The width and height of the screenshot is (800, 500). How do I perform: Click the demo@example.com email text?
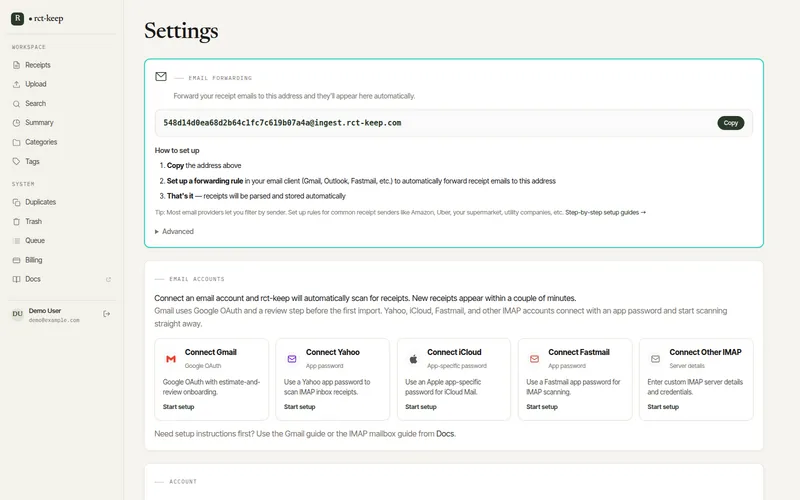[54, 320]
